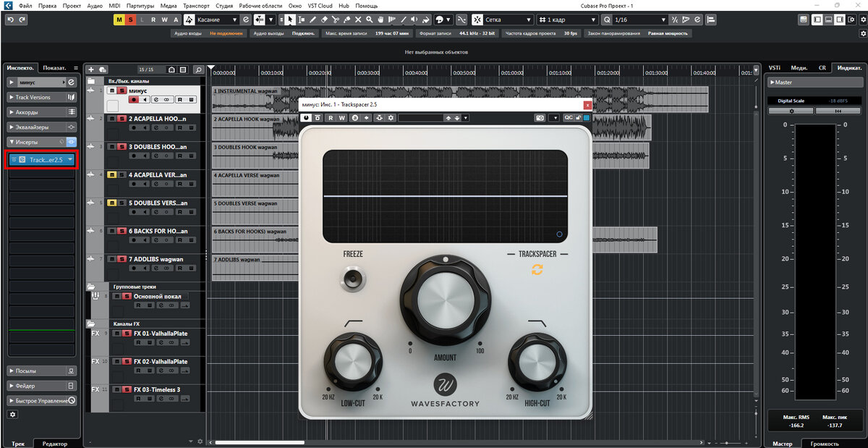
Task: Switch to the VSTi tab
Action: click(775, 67)
